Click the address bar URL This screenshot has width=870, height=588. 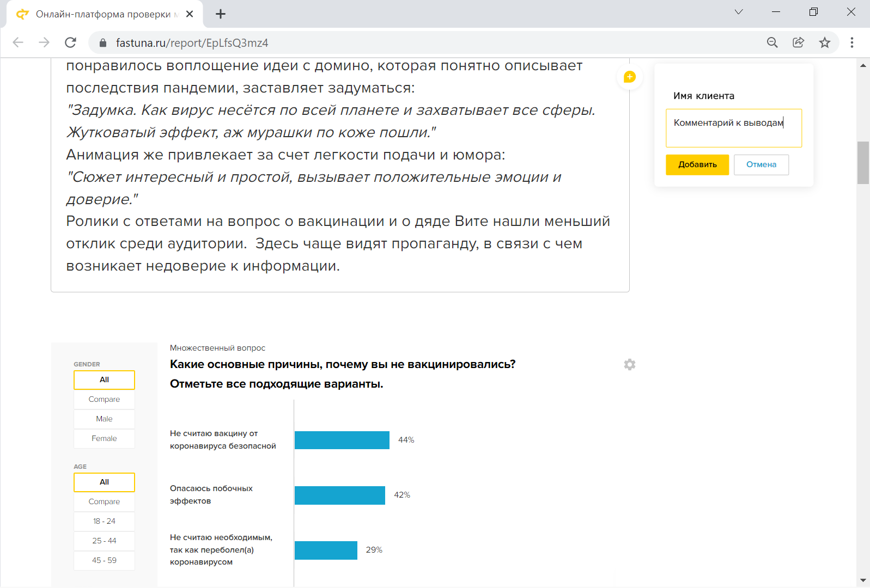click(x=192, y=43)
